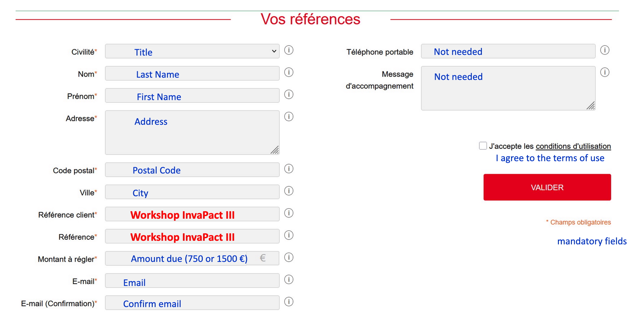
Task: Click into the Nom last name field
Action: 192,73
